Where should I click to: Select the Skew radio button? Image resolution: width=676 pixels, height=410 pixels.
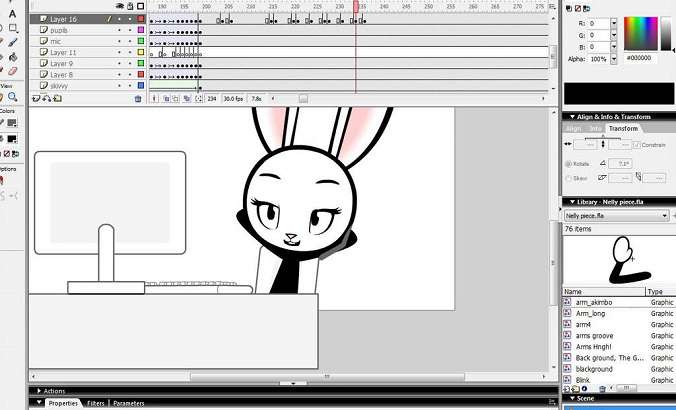(x=568, y=178)
